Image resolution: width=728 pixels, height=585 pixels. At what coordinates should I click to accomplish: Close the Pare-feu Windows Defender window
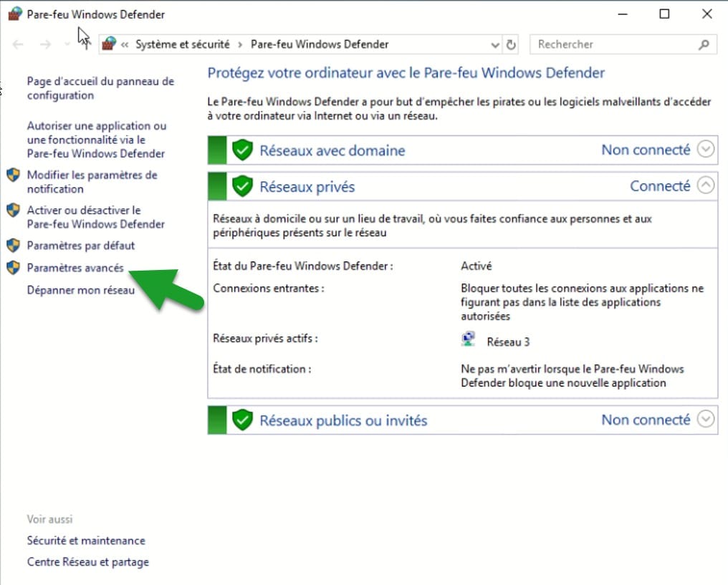coord(707,14)
